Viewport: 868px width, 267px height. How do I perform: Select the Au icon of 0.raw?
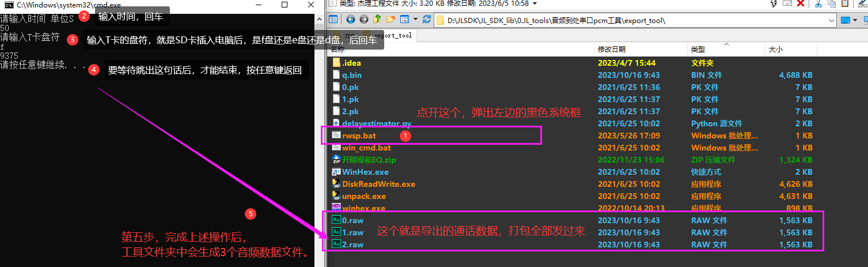tap(337, 220)
